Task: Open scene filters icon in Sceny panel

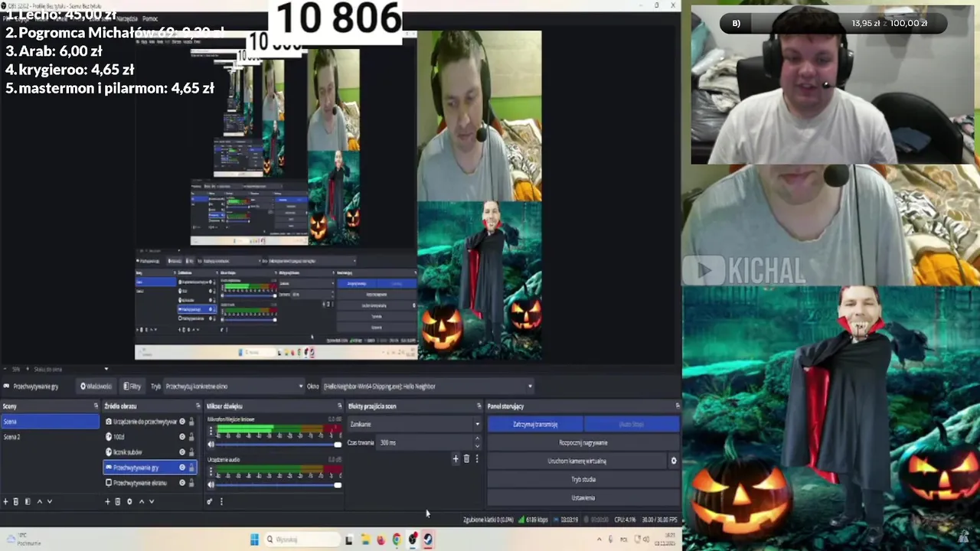Action: [28, 501]
